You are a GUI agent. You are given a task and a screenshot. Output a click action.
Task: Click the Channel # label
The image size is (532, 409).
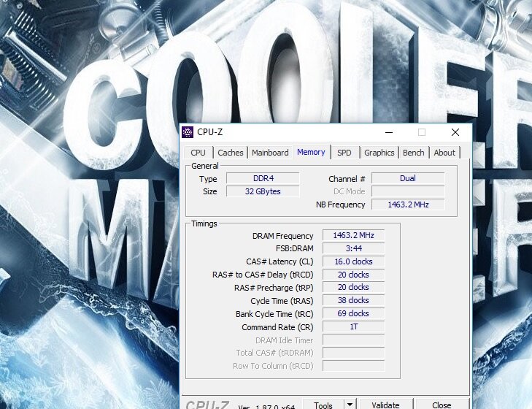pyautogui.click(x=347, y=179)
